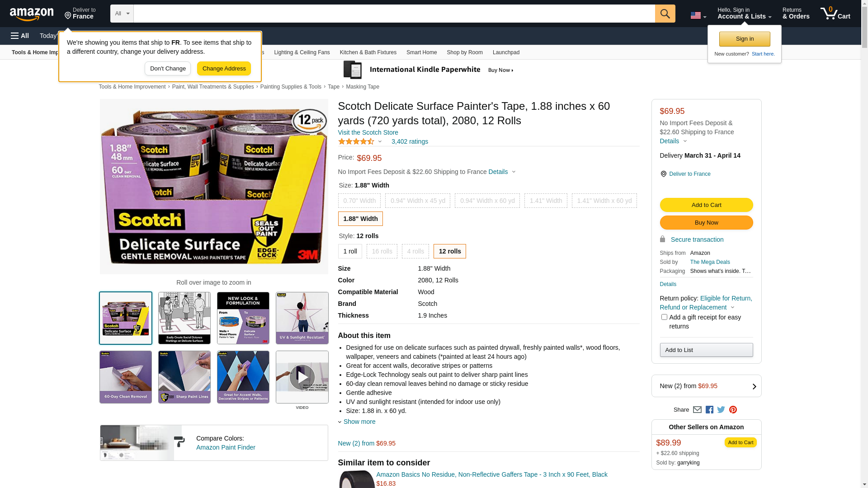The image size is (868, 488).
Task: Open Lighting & Ceiling Fans menu item
Action: 302,52
